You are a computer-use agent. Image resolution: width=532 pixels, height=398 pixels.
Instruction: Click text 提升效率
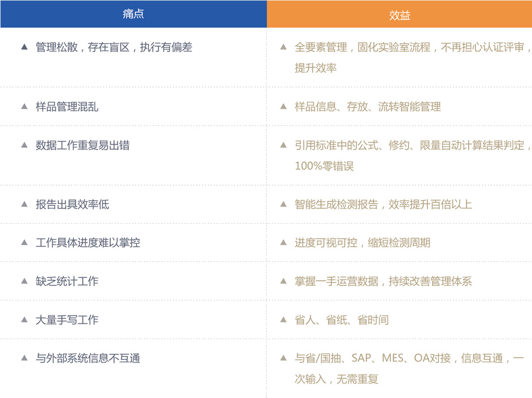tap(315, 68)
